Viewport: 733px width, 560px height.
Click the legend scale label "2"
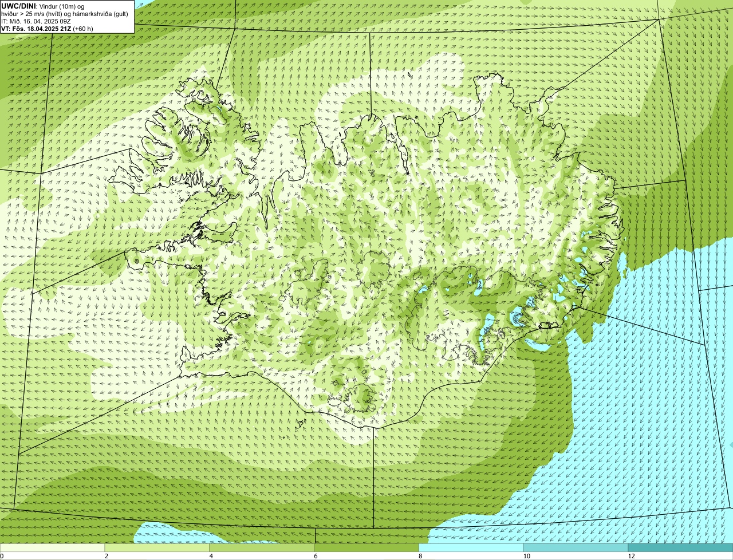pos(107,557)
